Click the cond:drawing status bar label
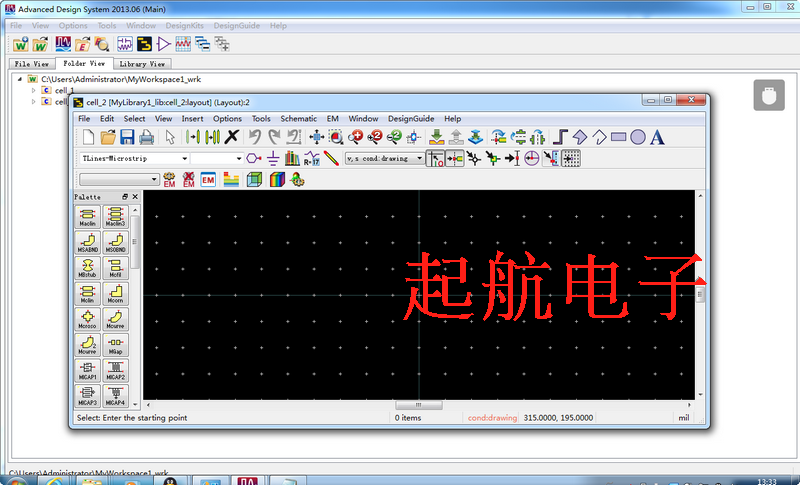Image resolution: width=800 pixels, height=485 pixels. 492,418
